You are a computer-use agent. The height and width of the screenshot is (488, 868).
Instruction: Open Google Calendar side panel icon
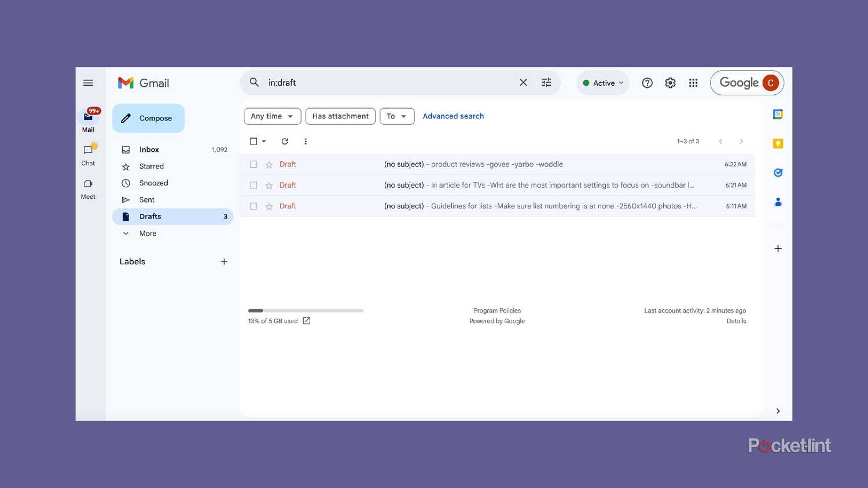(x=778, y=114)
